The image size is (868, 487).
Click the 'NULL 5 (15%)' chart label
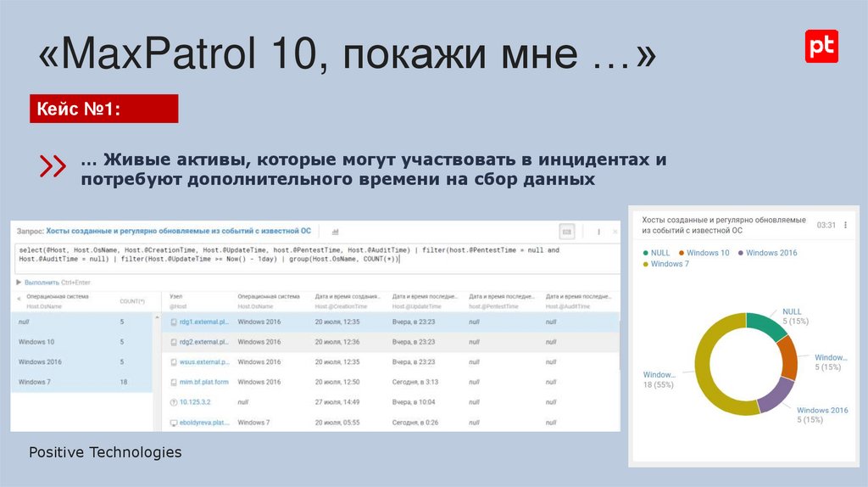[795, 316]
